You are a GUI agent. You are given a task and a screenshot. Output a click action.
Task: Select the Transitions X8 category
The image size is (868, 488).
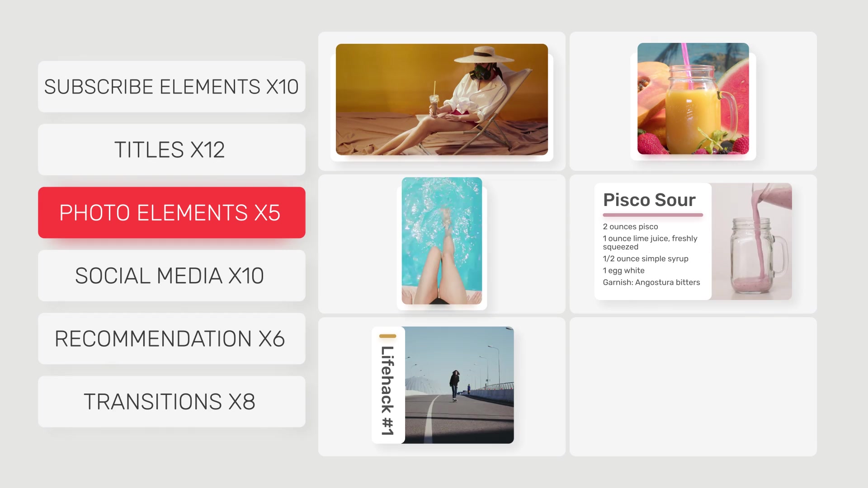click(172, 402)
